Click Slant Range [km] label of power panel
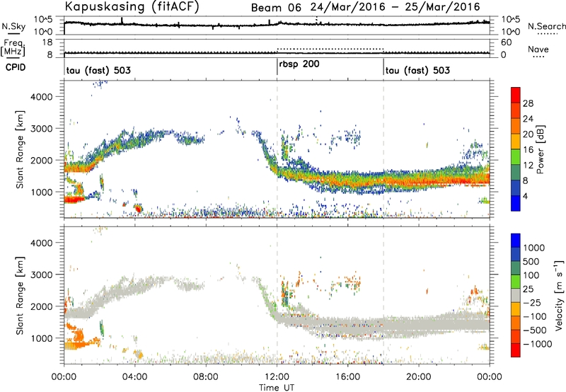The image size is (566, 392). click(20, 149)
